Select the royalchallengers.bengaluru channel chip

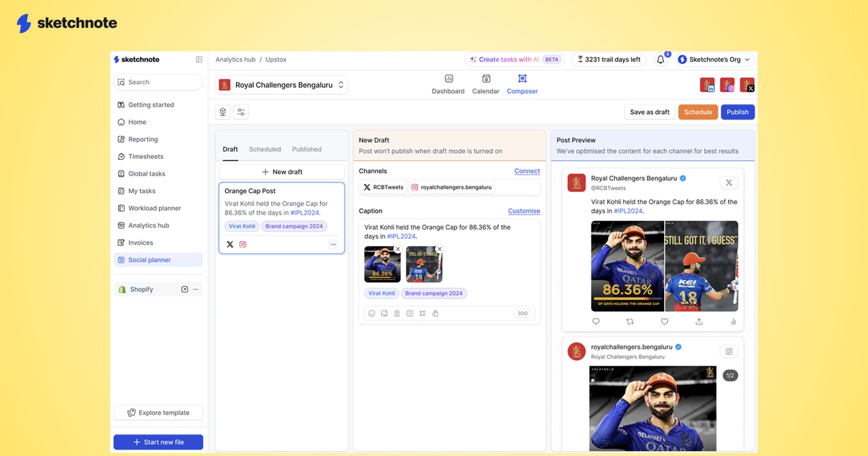[x=451, y=187]
